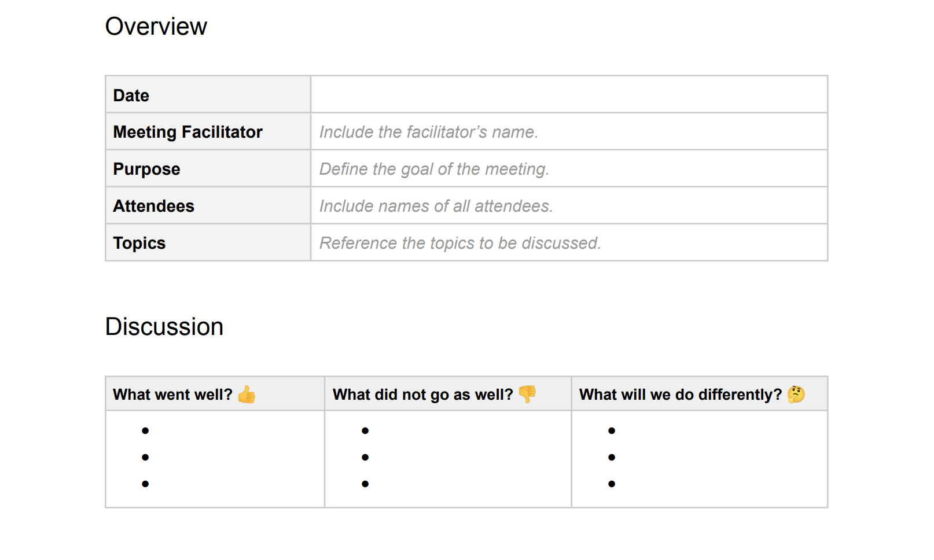This screenshot has width=934, height=560.
Task: Click the topics reference placeholder text
Action: [459, 243]
